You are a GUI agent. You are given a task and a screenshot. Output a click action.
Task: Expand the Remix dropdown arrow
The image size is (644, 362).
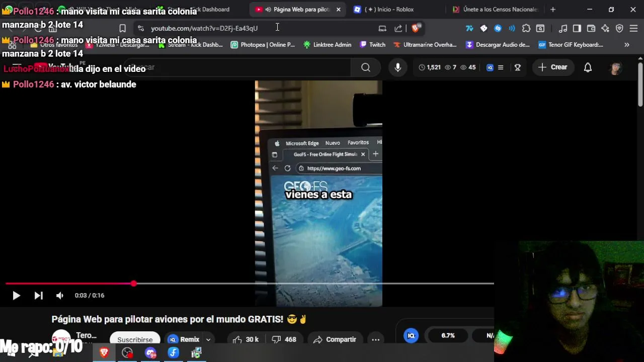208,340
